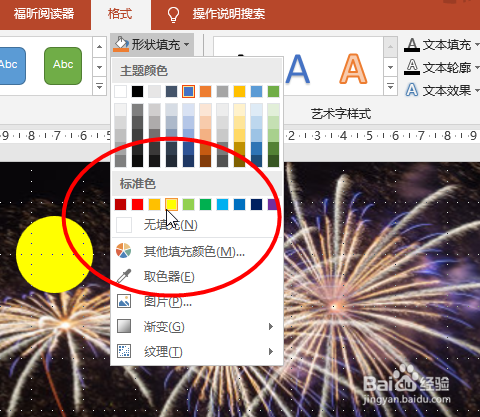Open the 形状填充 dropdown arrow
This screenshot has height=417, width=480.
pos(187,44)
